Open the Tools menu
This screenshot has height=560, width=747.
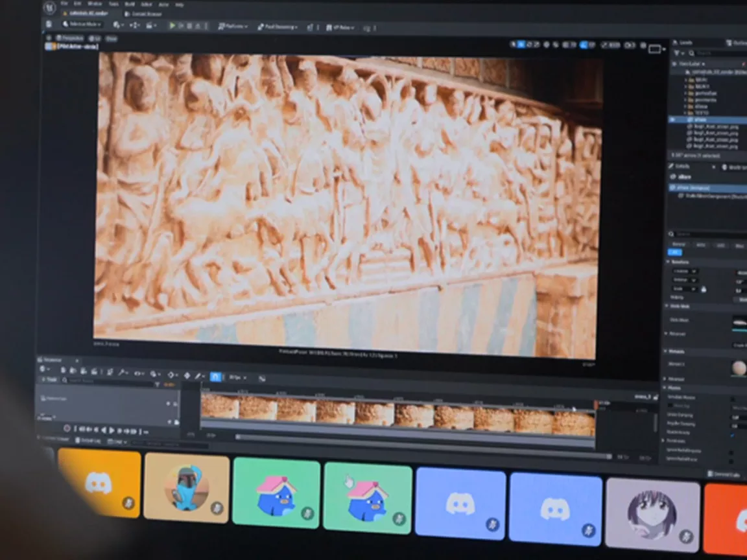(x=113, y=4)
